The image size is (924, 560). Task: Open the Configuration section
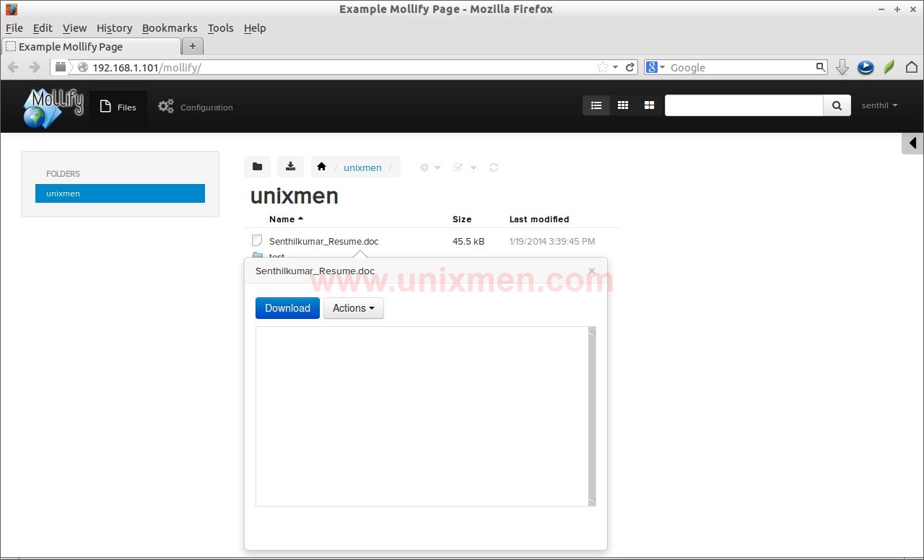pyautogui.click(x=196, y=107)
